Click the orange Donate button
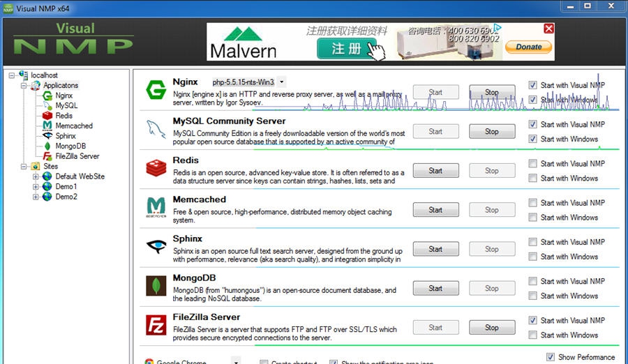The image size is (628, 364). (529, 47)
